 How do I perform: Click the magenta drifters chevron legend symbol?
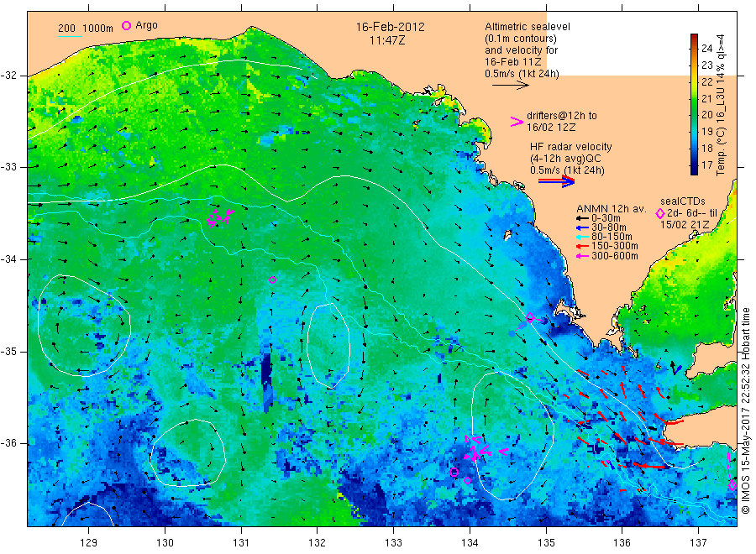(517, 122)
